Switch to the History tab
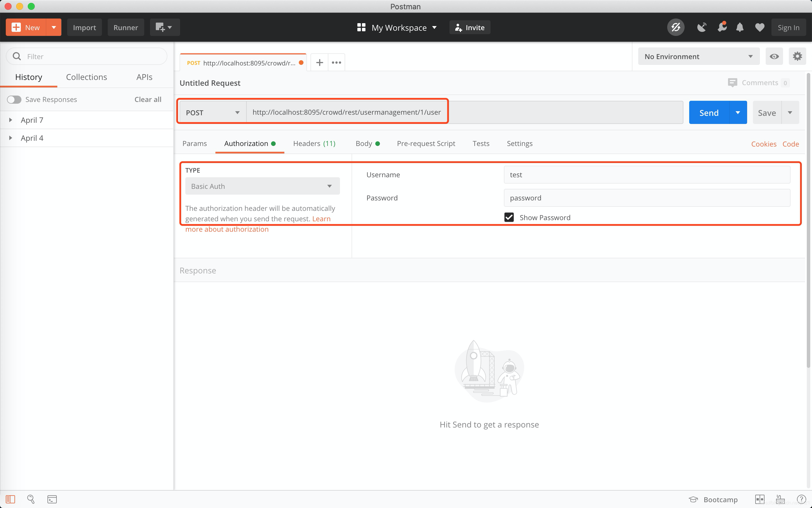Image resolution: width=812 pixels, height=508 pixels. 29,77
